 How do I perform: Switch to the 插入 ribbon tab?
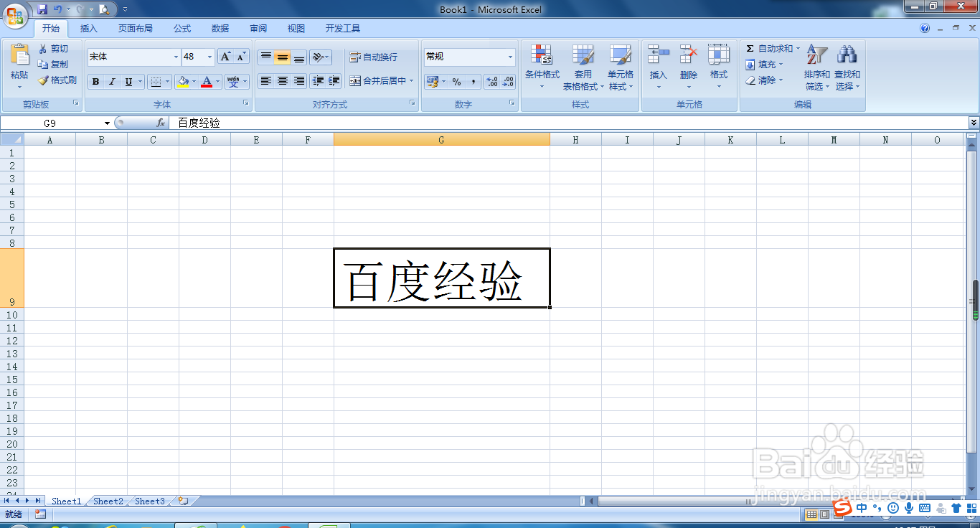coord(89,29)
